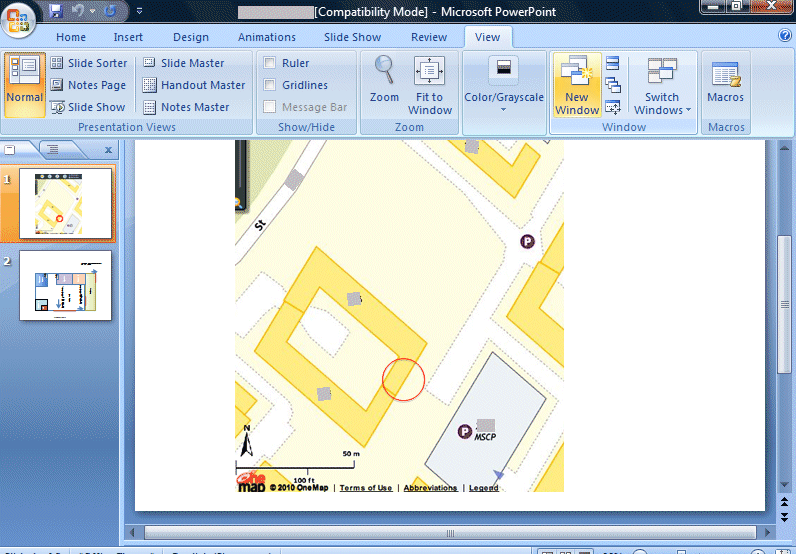Click Fit to Window
This screenshot has height=554, width=796.
point(430,85)
